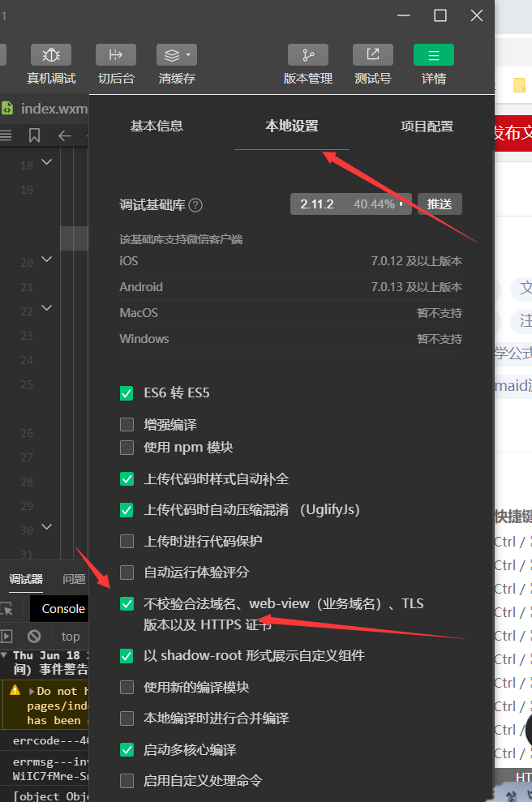Click the 该基础库支持微信客户端 note
The height and width of the screenshot is (802, 532).
click(x=181, y=239)
